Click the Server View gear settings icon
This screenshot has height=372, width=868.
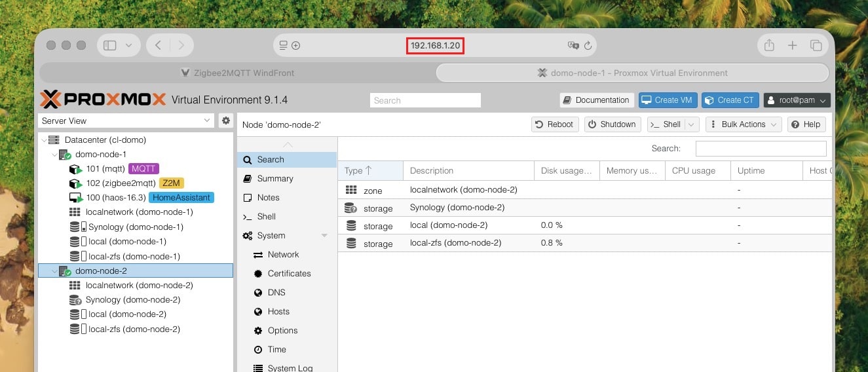(226, 121)
